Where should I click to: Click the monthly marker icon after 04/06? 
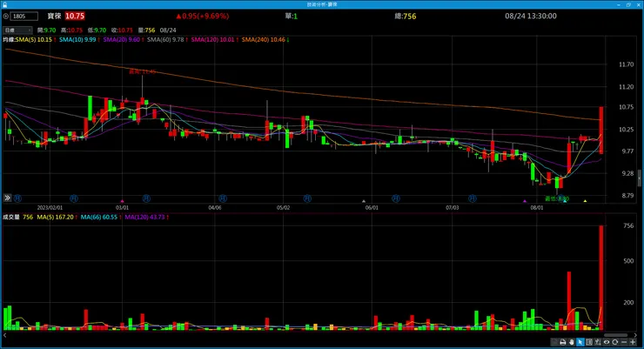[223, 198]
